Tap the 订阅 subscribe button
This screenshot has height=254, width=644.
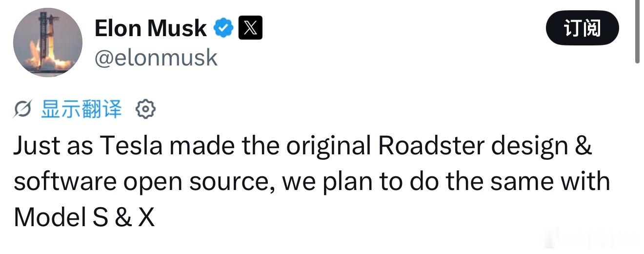(582, 28)
